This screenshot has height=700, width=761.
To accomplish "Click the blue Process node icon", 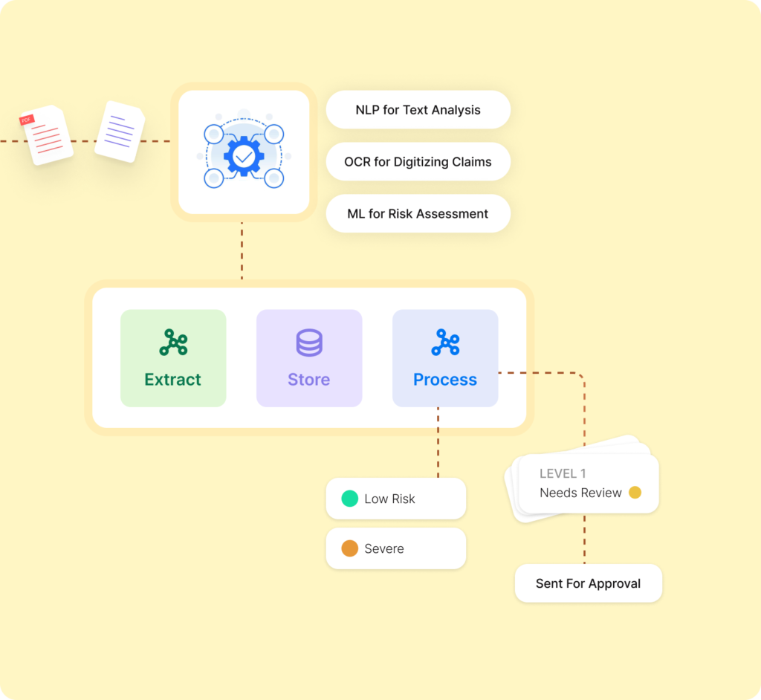I will click(x=445, y=343).
